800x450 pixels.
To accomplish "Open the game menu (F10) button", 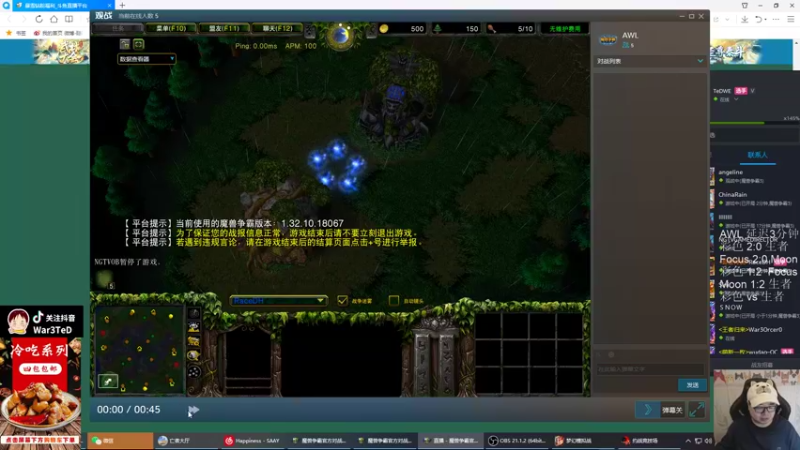I will pyautogui.click(x=171, y=29).
